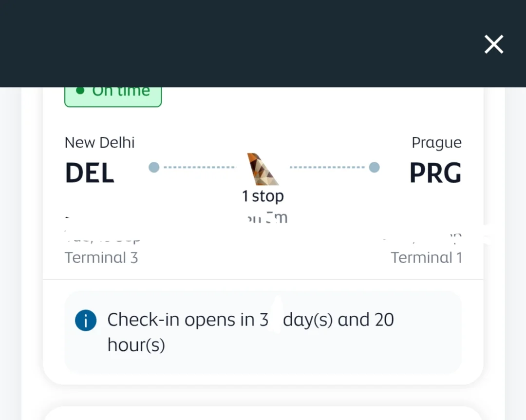The width and height of the screenshot is (526, 420).
Task: Click the dotted line between DEL and tail icon
Action: pyautogui.click(x=199, y=168)
